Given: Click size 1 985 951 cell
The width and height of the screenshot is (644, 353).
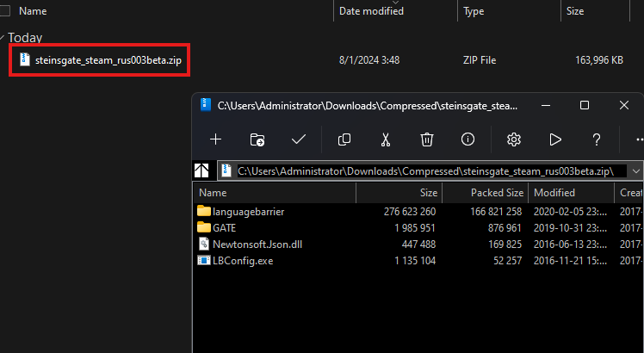Looking at the screenshot, I should tap(415, 227).
